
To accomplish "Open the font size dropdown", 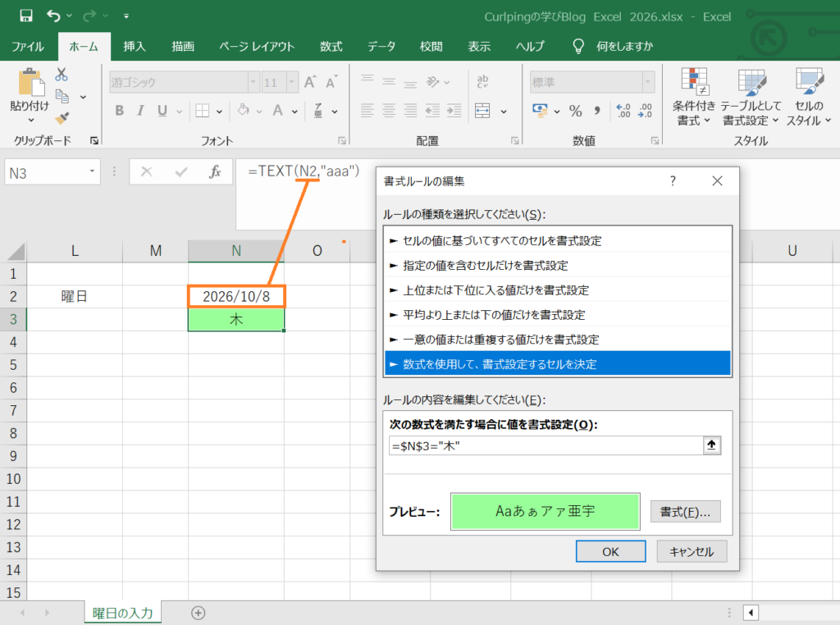I will pyautogui.click(x=292, y=82).
